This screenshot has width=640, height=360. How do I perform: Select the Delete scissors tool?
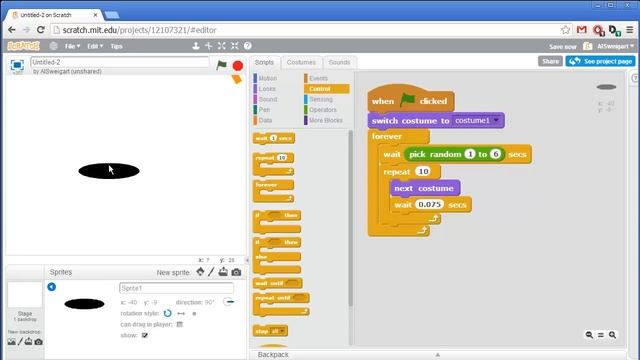coord(209,46)
